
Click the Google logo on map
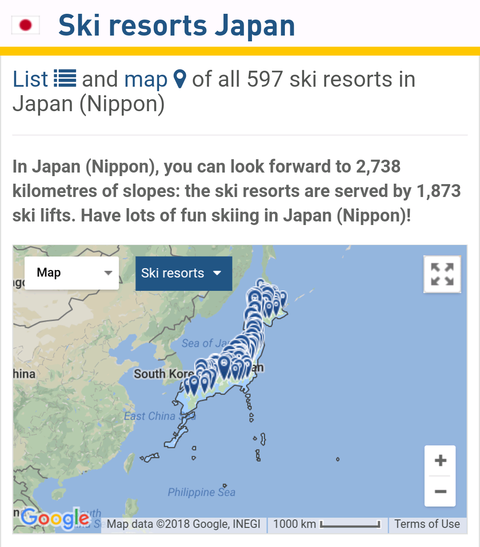[55, 519]
